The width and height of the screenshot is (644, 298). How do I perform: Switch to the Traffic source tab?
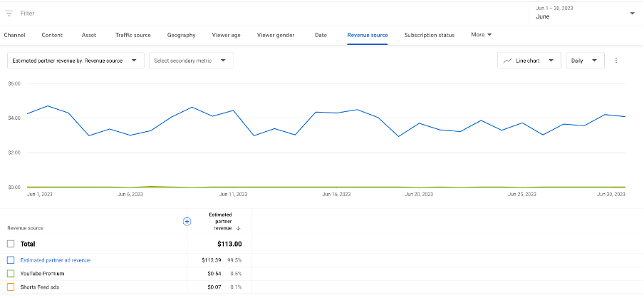(133, 34)
